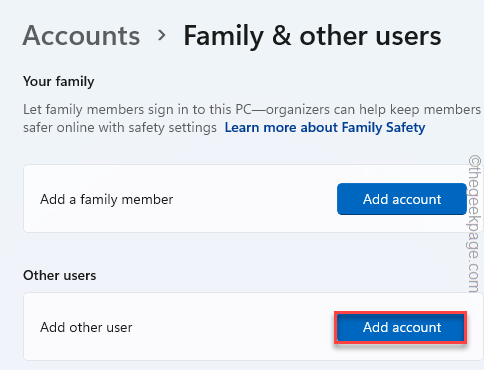Click Add account for other user
This screenshot has width=484, height=370.
tap(400, 327)
